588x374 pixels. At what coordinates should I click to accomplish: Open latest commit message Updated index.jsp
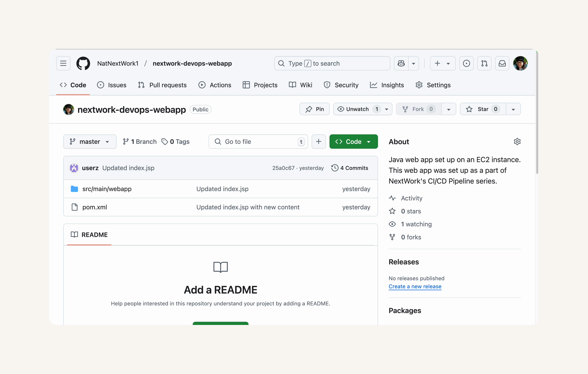pos(128,168)
